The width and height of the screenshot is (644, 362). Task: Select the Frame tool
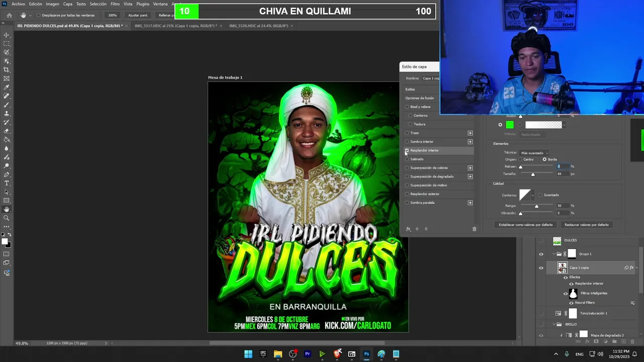pyautogui.click(x=7, y=78)
